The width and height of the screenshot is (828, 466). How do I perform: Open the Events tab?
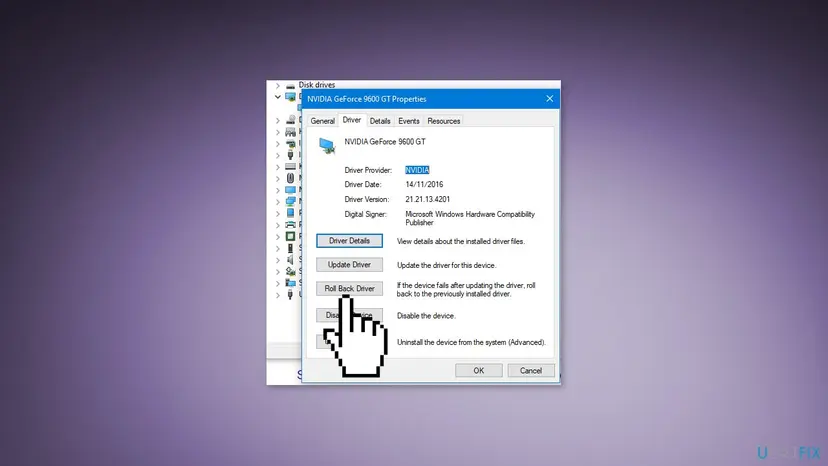[x=409, y=121]
